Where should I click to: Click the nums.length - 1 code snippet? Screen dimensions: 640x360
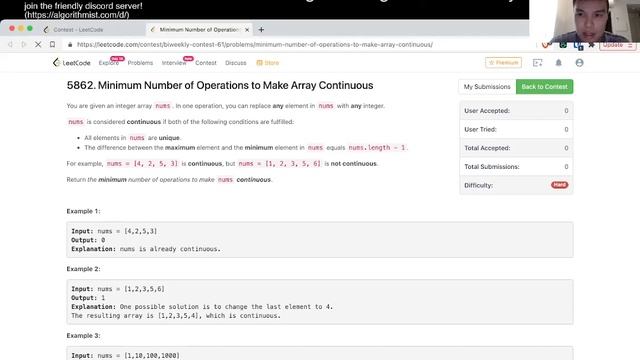377,147
